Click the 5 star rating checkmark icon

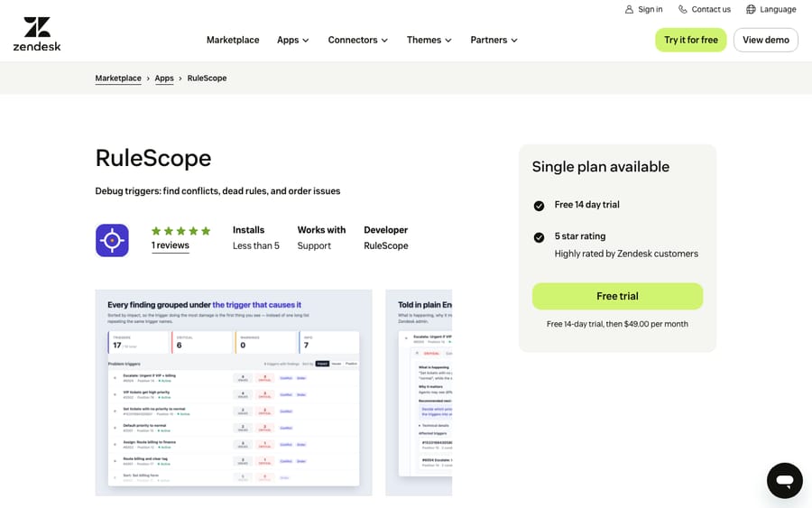pyautogui.click(x=539, y=237)
